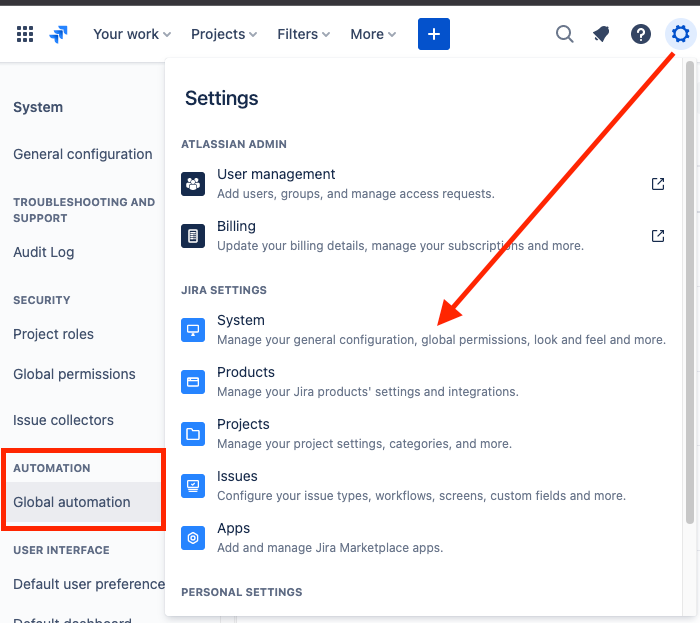Open the app switcher grid icon
Viewport: 700px width, 623px height.
coord(25,34)
